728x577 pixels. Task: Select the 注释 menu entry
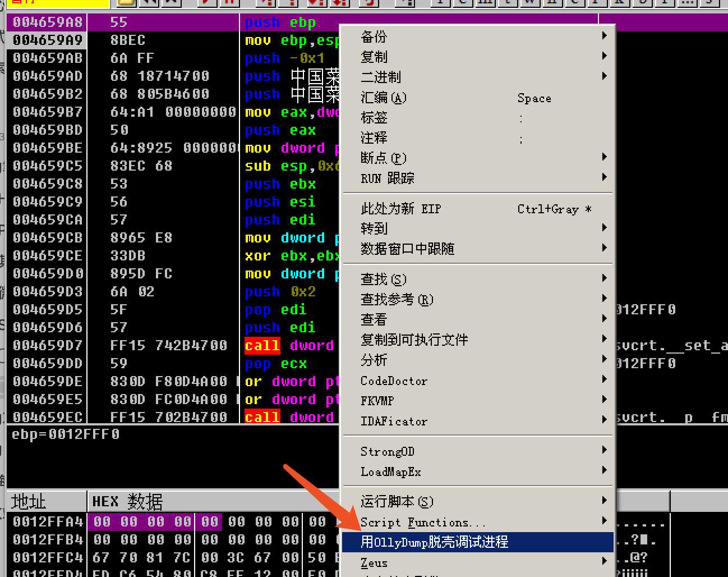pyautogui.click(x=478, y=138)
